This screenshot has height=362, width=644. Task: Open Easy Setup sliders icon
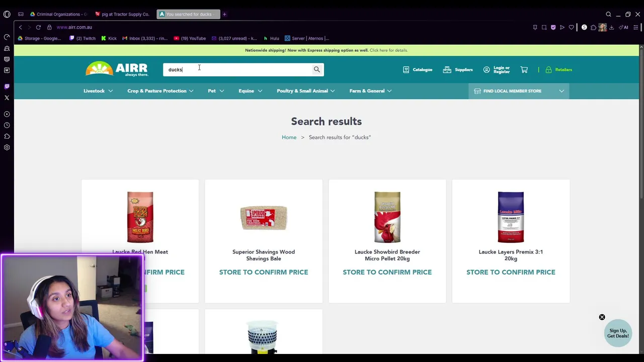tap(636, 27)
